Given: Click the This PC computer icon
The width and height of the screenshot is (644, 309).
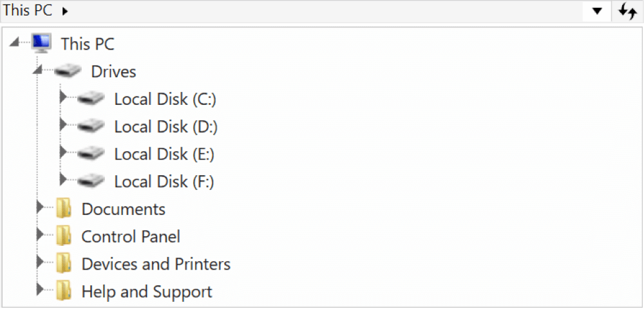Looking at the screenshot, I should pyautogui.click(x=41, y=43).
